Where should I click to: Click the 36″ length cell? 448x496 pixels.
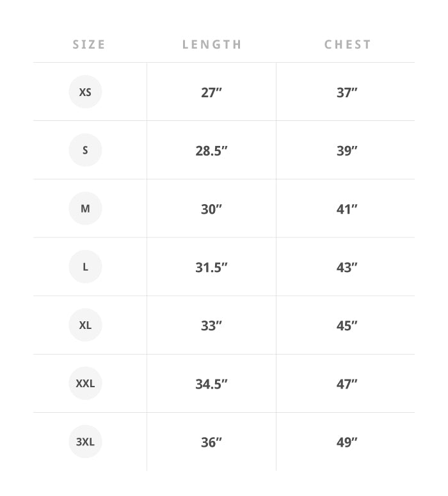[x=211, y=442]
